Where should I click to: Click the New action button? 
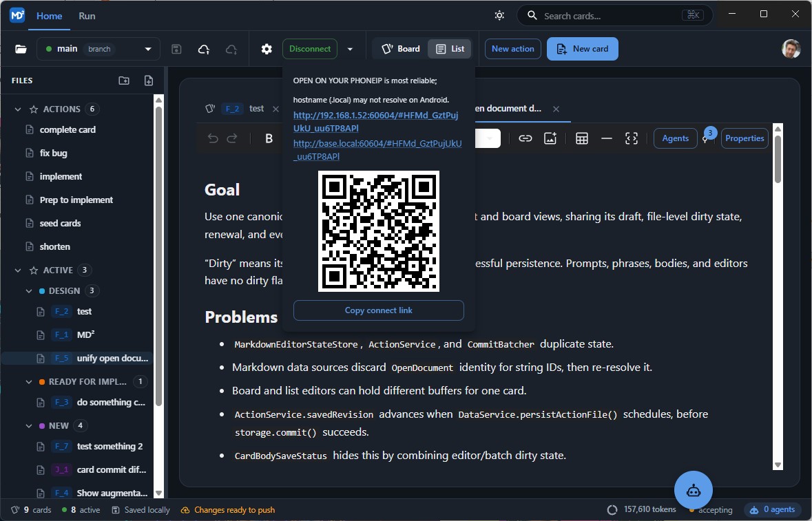pos(512,49)
